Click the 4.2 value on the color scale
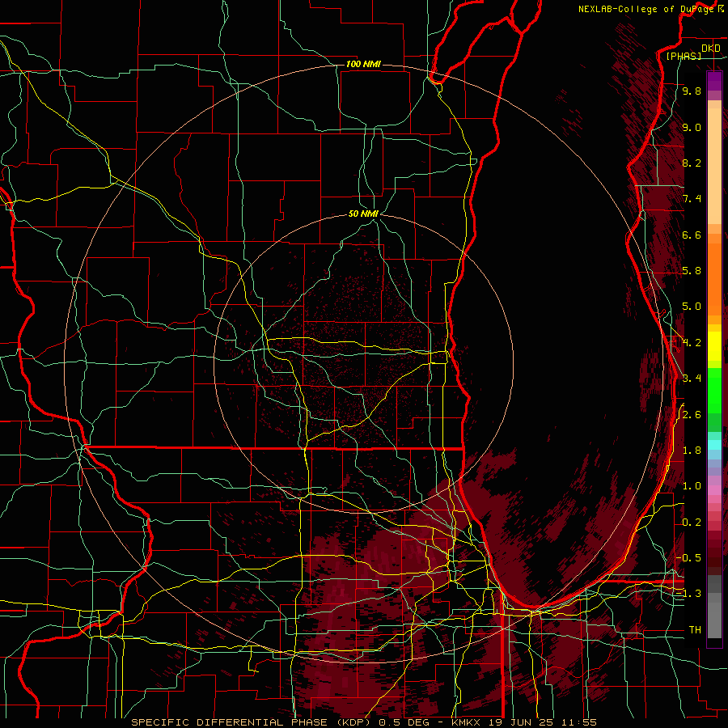 pos(692,343)
